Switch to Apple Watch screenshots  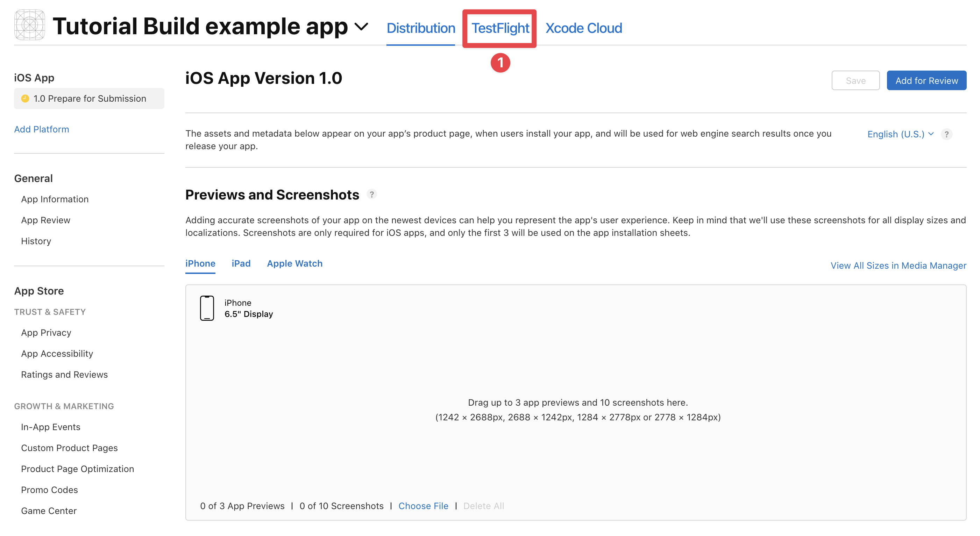[294, 263]
